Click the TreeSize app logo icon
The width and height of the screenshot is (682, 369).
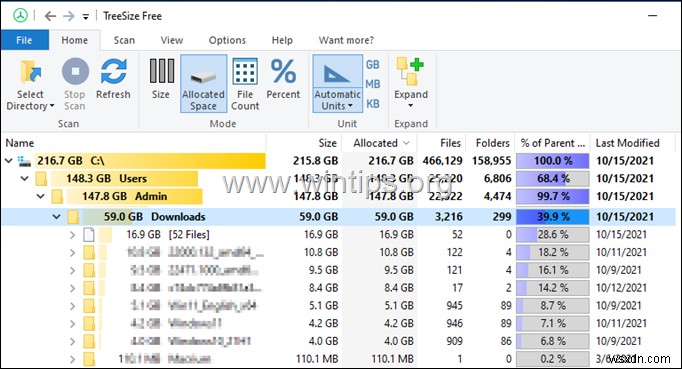20,16
